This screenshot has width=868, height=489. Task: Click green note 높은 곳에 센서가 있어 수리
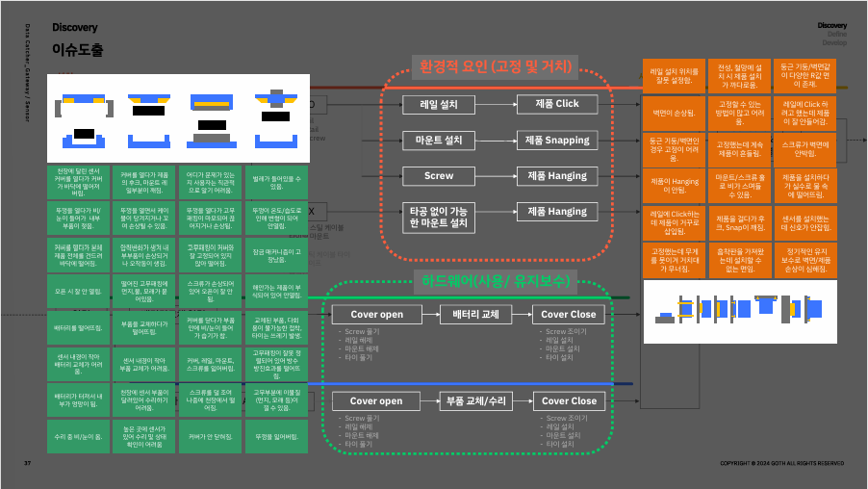click(x=144, y=436)
